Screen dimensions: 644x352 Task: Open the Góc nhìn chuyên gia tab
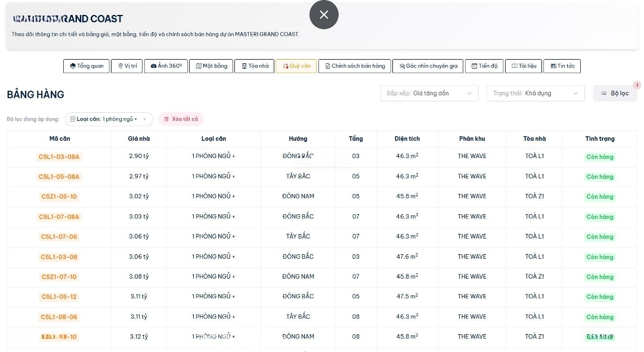coord(428,66)
